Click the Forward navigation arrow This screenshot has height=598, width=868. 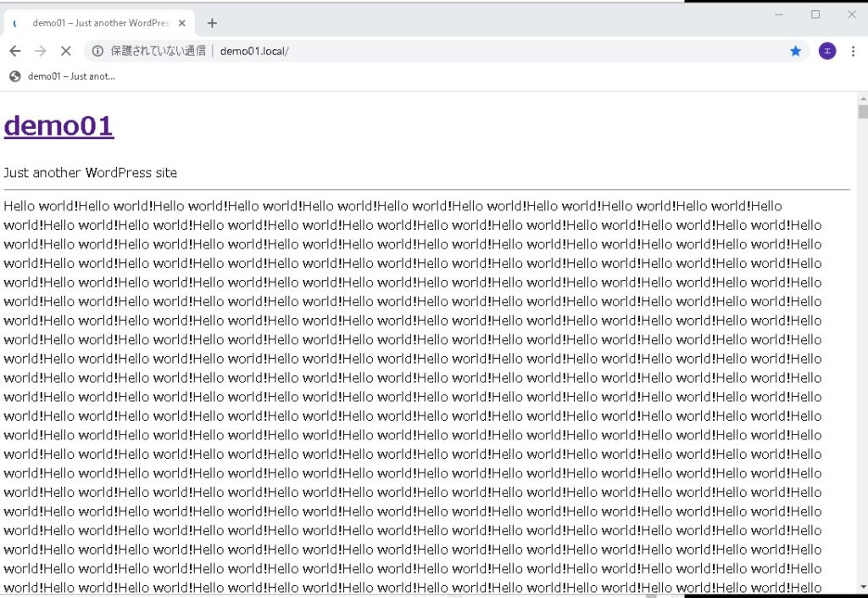pyautogui.click(x=40, y=51)
